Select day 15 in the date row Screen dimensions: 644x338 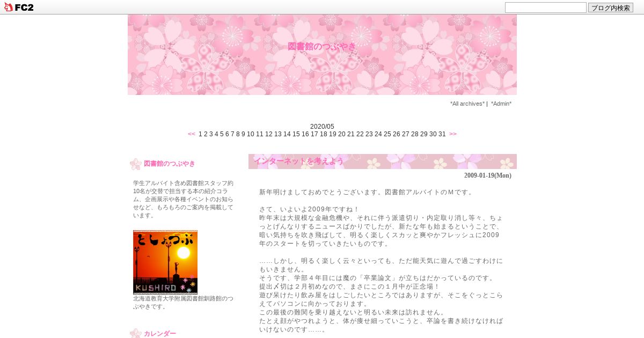click(x=296, y=134)
